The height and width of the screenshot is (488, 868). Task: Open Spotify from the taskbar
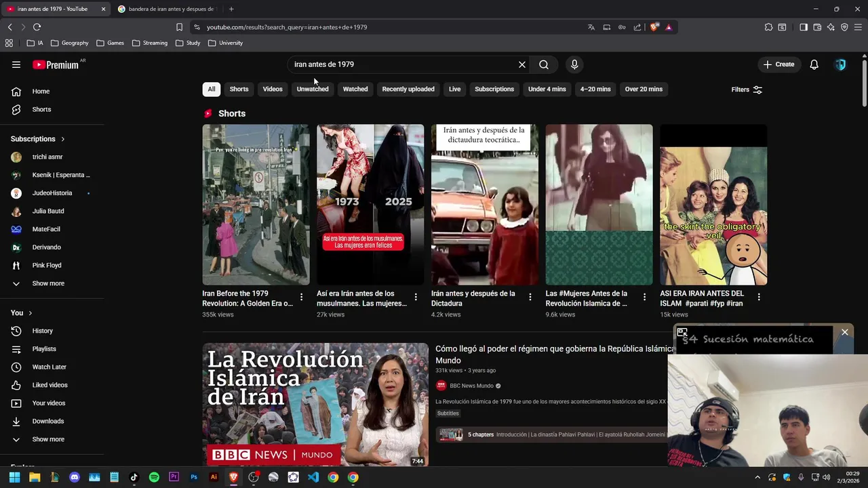[x=154, y=477]
